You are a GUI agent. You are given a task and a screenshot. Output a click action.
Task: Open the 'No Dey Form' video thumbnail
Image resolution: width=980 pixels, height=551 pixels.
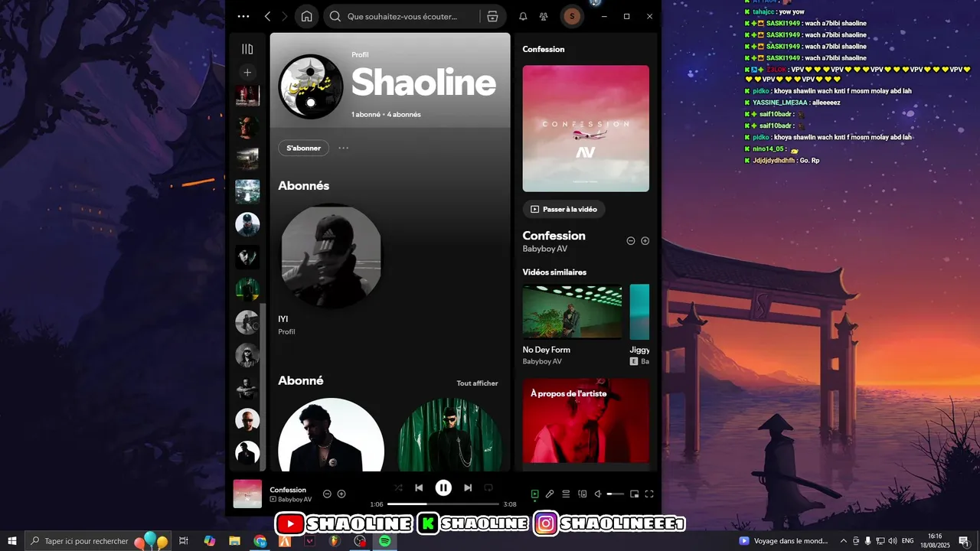click(x=573, y=311)
